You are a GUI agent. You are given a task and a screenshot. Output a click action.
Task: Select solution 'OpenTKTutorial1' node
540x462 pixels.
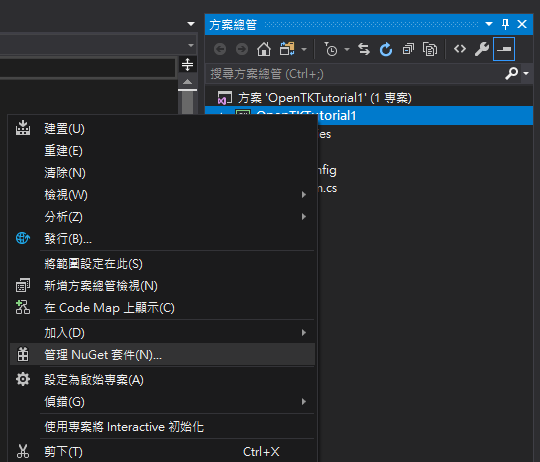tap(369, 98)
